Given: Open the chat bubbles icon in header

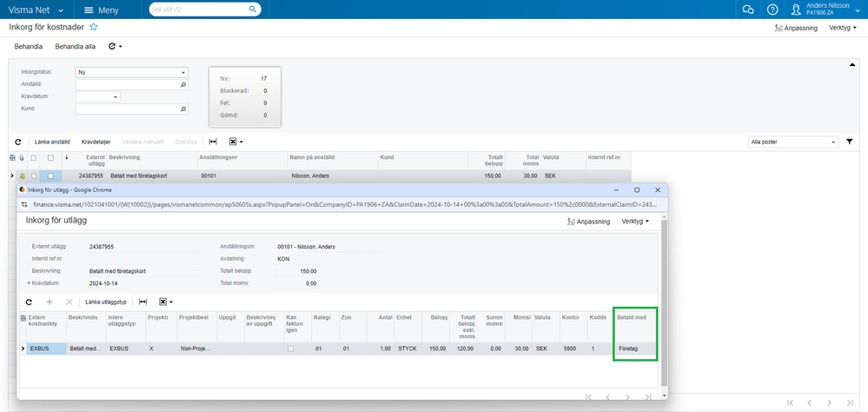Looking at the screenshot, I should tap(748, 10).
